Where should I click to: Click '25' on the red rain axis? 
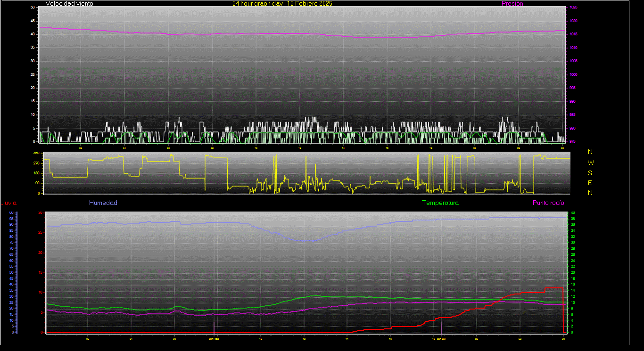coord(41,233)
